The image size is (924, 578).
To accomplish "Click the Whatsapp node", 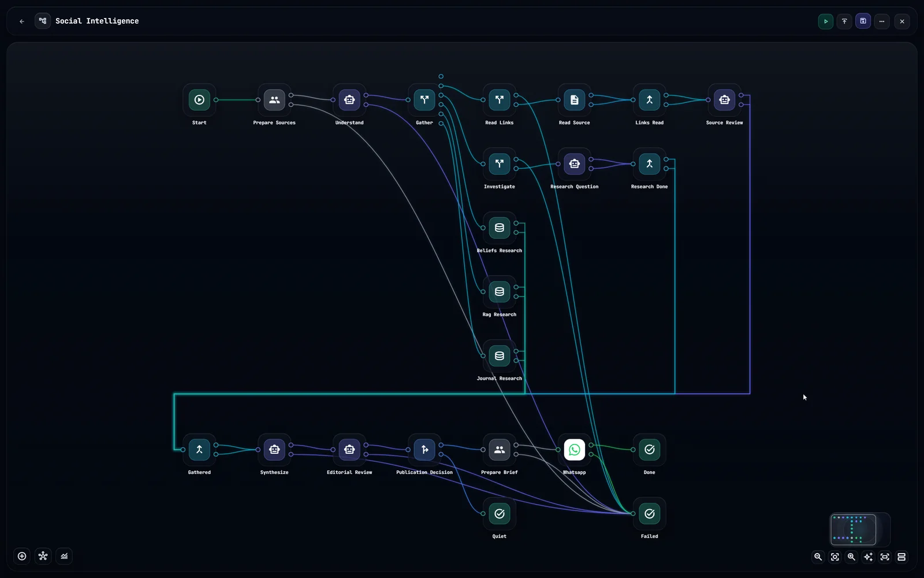I will 575,450.
